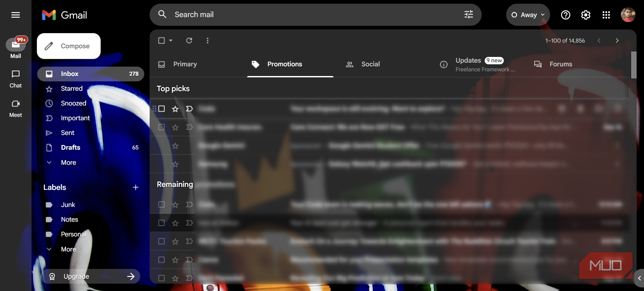644x291 pixels.
Task: Click the Compose button
Action: pyautogui.click(x=69, y=46)
